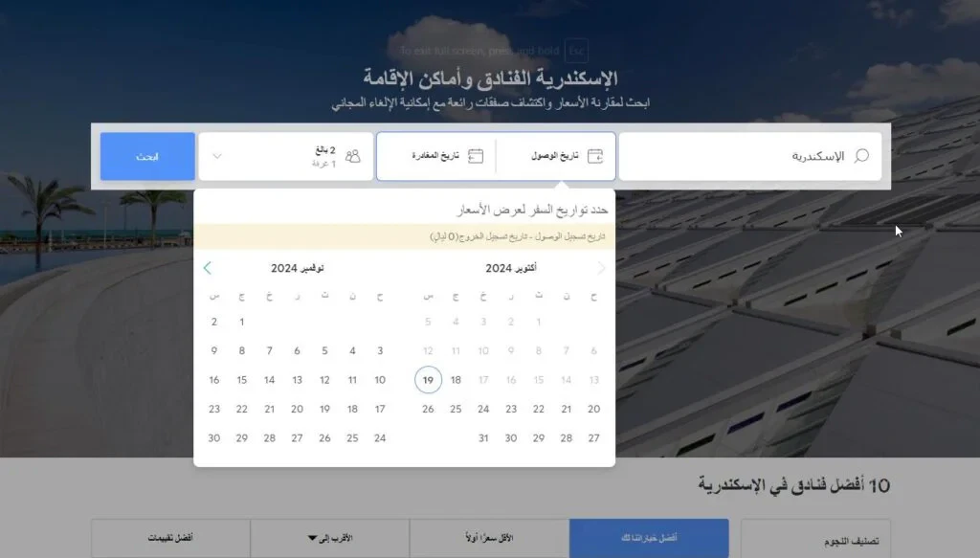Click the magnifier search icon beside الإسكندرية
Image resolution: width=980 pixels, height=558 pixels.
860,154
